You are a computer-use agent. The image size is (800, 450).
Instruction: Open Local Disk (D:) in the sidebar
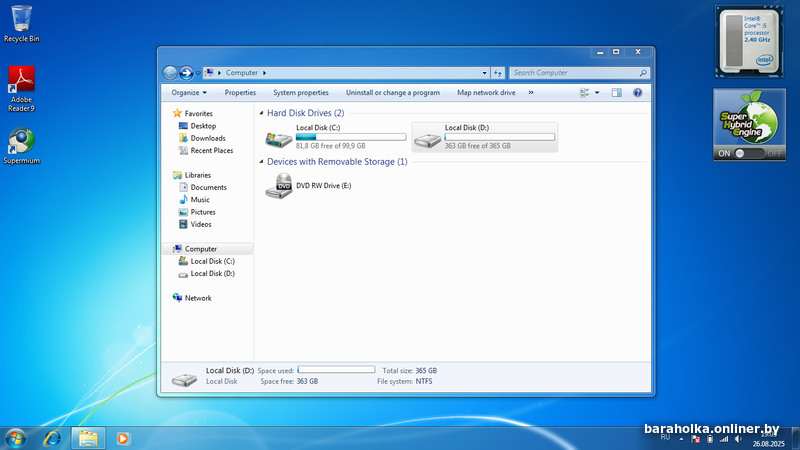pyautogui.click(x=212, y=273)
